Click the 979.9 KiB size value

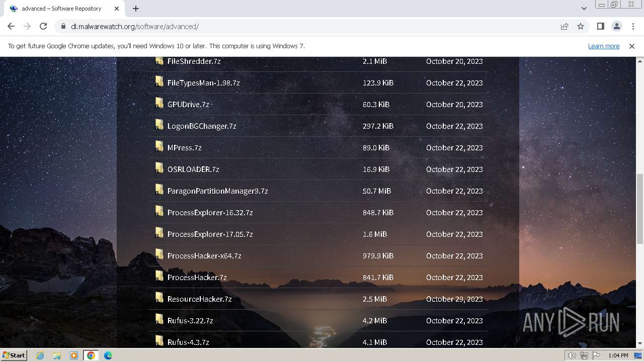[x=378, y=256]
